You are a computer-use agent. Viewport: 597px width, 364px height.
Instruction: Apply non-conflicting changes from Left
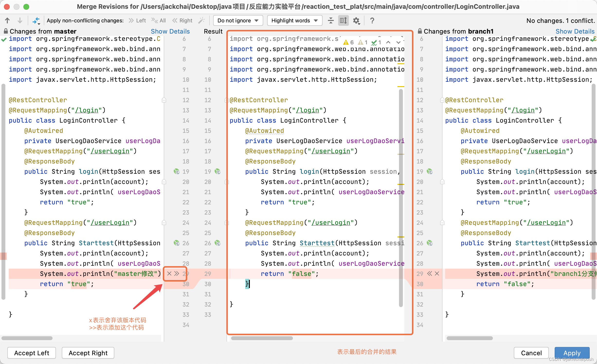[137, 21]
